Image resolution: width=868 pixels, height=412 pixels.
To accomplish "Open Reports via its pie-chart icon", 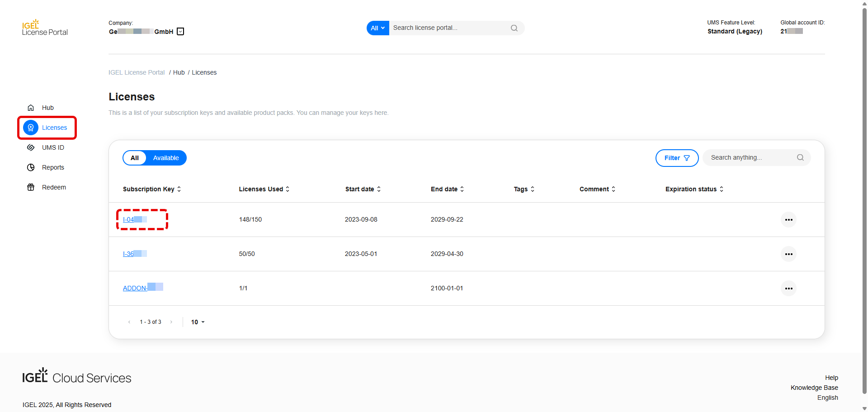I will tap(30, 167).
